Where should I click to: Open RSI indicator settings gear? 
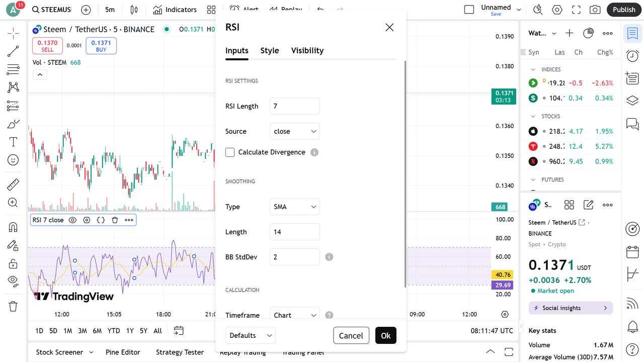point(87,220)
